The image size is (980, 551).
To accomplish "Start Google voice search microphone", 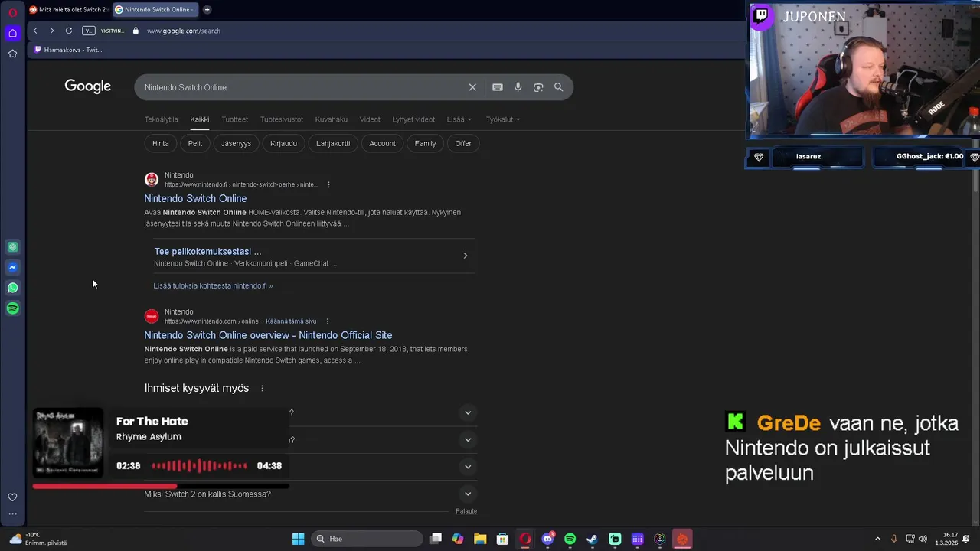I will tap(518, 87).
